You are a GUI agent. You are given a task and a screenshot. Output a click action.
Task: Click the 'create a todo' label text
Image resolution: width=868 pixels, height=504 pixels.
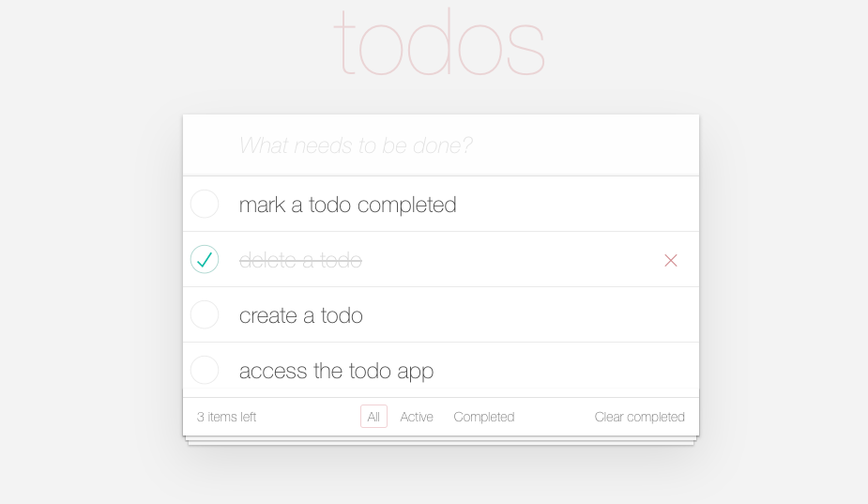[x=300, y=315]
